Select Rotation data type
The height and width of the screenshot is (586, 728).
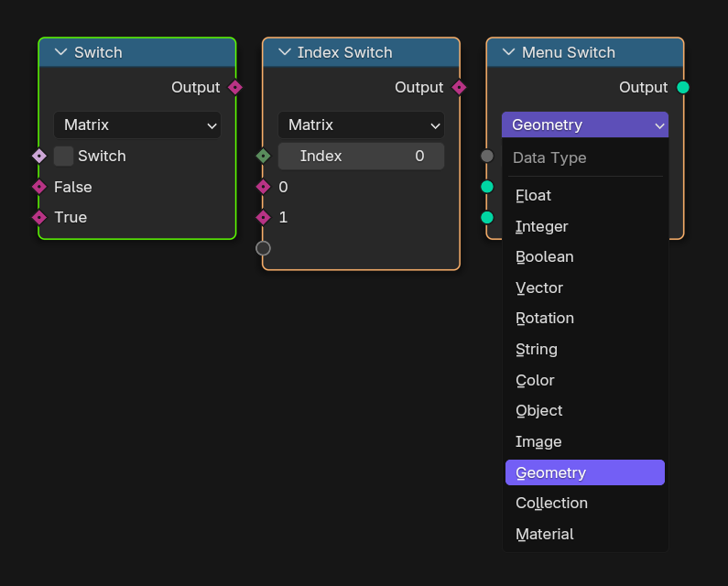point(585,318)
